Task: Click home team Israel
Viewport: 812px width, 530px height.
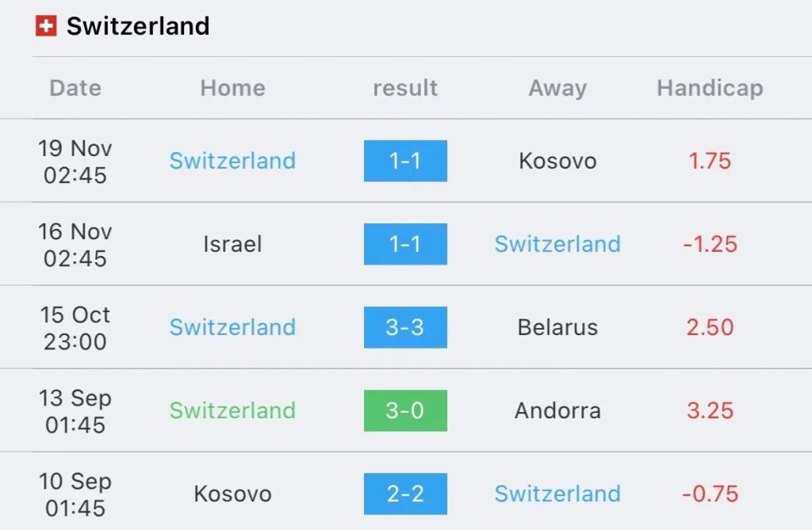Action: point(232,244)
